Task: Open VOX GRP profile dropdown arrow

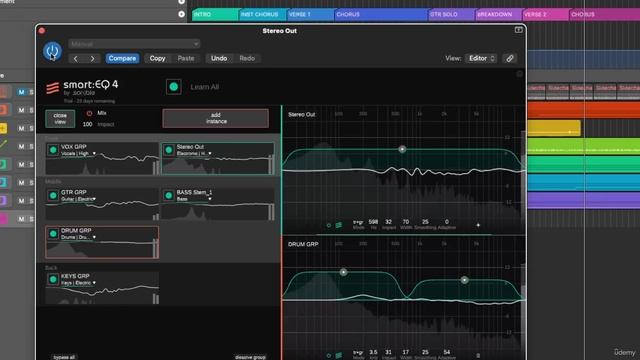Action: click(x=94, y=153)
